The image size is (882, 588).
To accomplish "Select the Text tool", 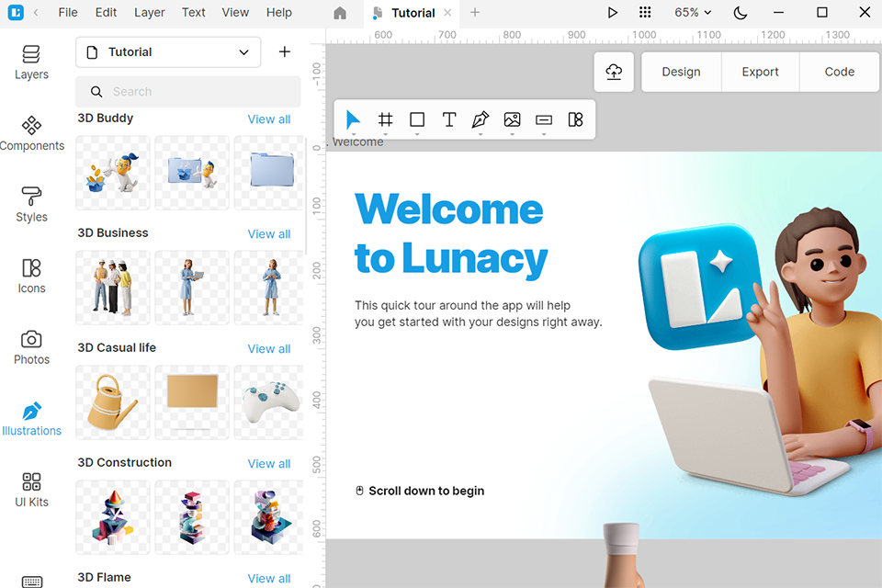I will tap(449, 119).
